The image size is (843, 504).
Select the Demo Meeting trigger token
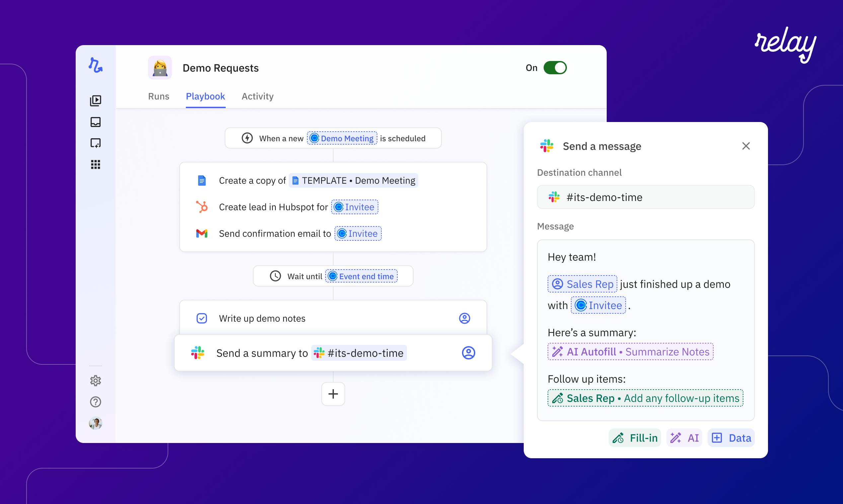click(342, 138)
